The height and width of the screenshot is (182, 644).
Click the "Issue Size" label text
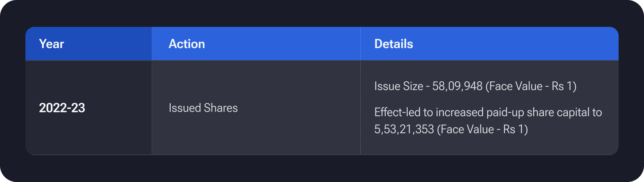[399, 86]
